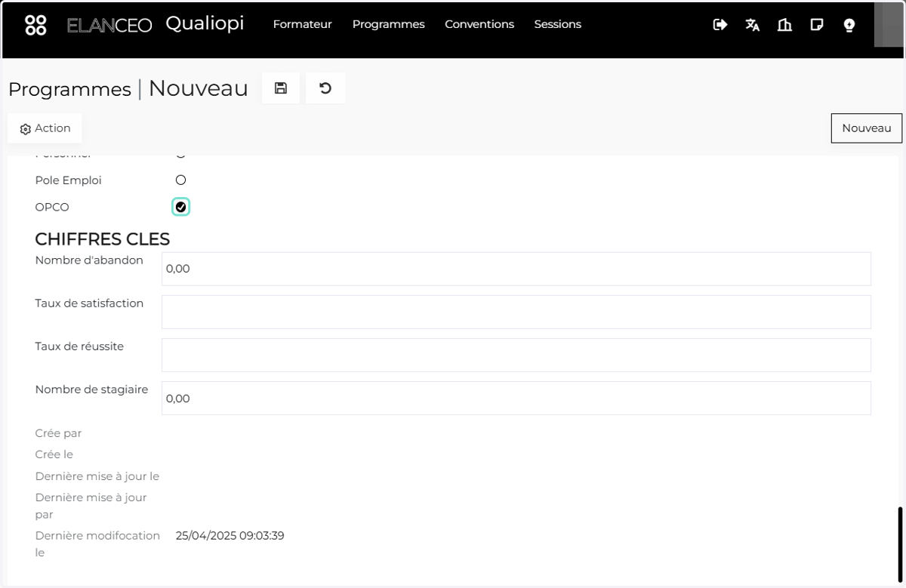
Task: Open the apps grid icon
Action: pos(35,25)
